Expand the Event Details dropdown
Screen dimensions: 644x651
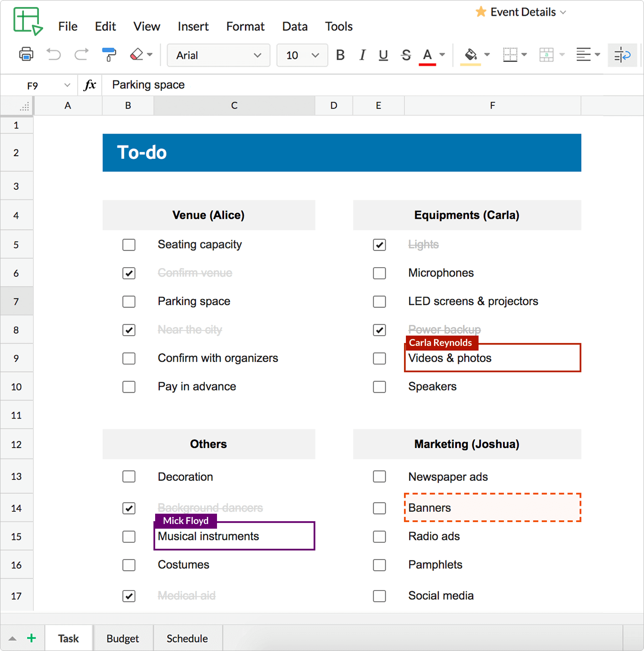click(x=563, y=12)
